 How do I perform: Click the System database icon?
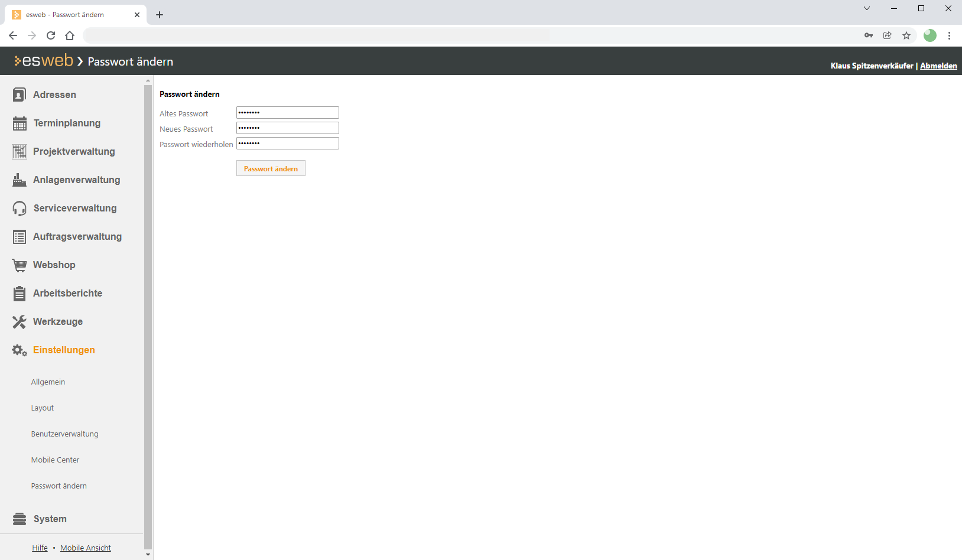coord(19,519)
